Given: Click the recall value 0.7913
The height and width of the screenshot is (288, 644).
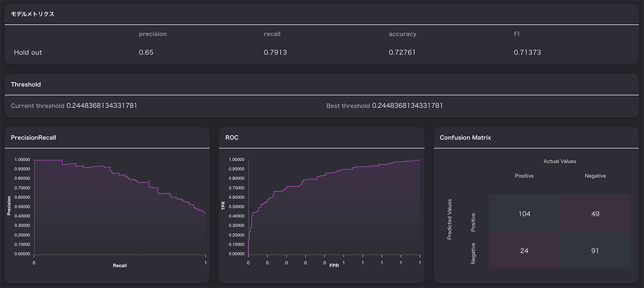Looking at the screenshot, I should (x=275, y=53).
